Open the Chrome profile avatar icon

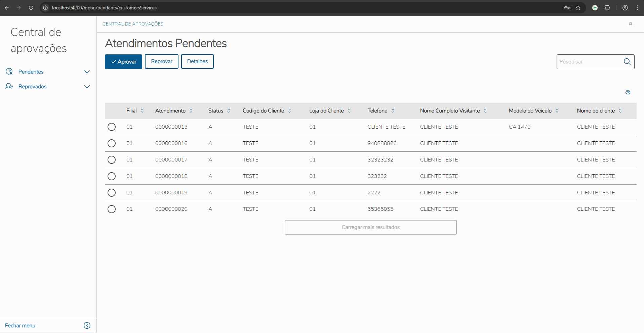[x=625, y=8]
